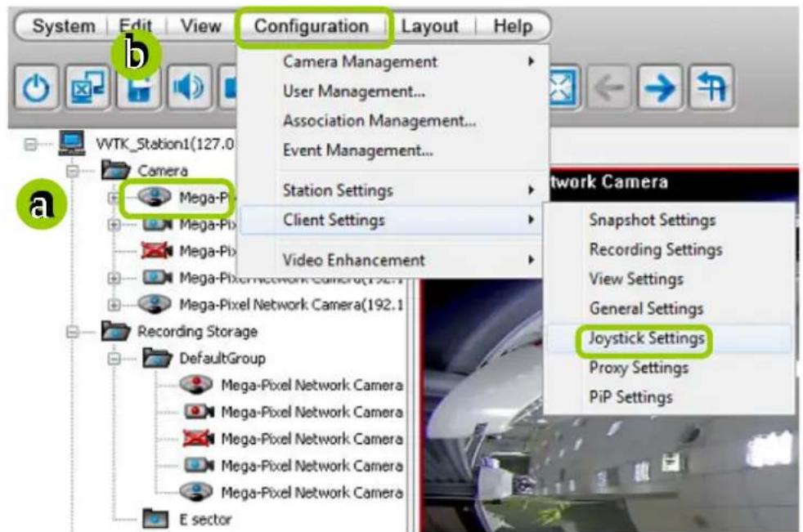Open Station Settings submenu
803x532 pixels.
point(394,190)
